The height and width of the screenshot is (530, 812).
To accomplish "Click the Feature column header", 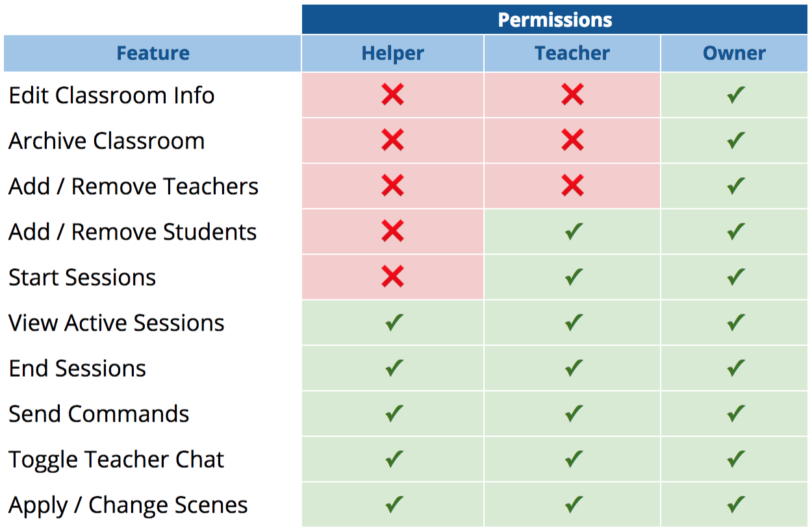I will pos(153,53).
